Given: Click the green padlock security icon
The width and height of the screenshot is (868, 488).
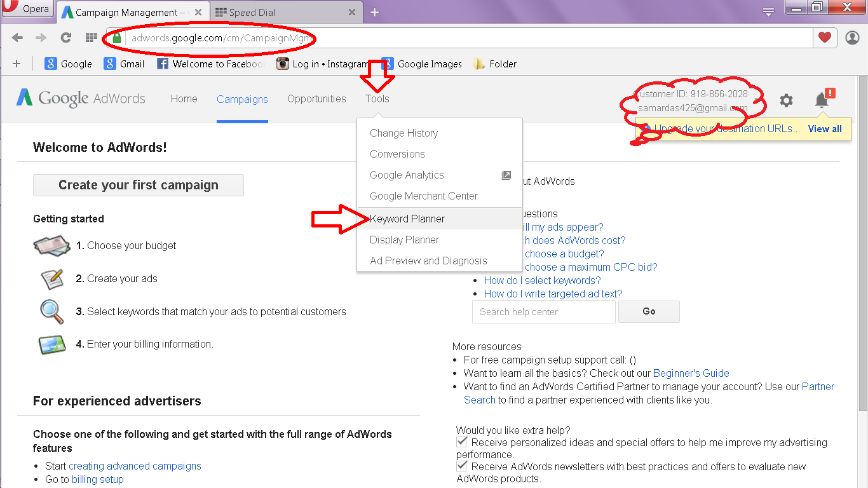Looking at the screenshot, I should point(116,38).
